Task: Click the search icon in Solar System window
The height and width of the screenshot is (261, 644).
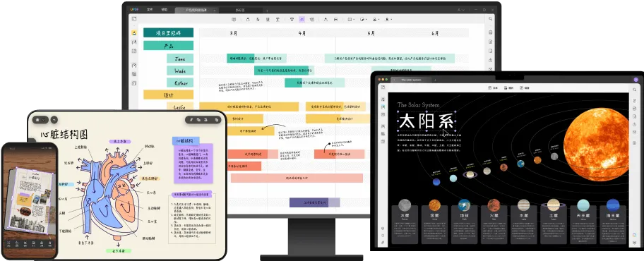Action: (x=635, y=90)
